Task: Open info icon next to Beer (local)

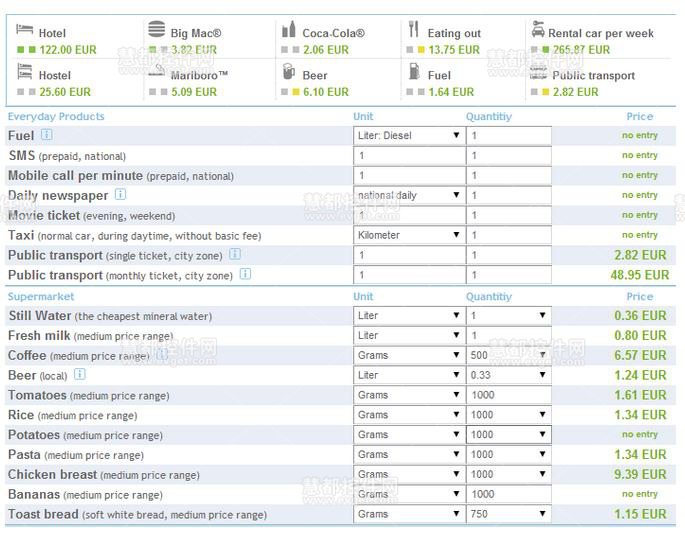Action: [80, 375]
